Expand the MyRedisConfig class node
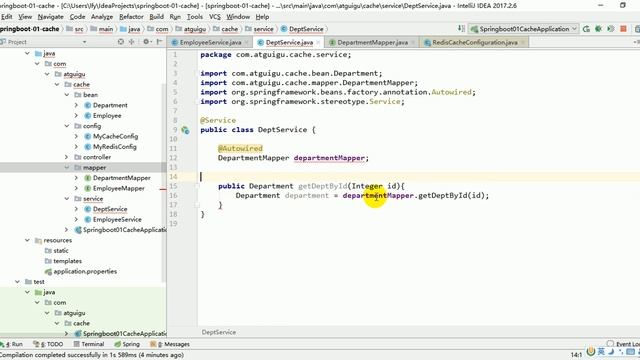 (76, 147)
